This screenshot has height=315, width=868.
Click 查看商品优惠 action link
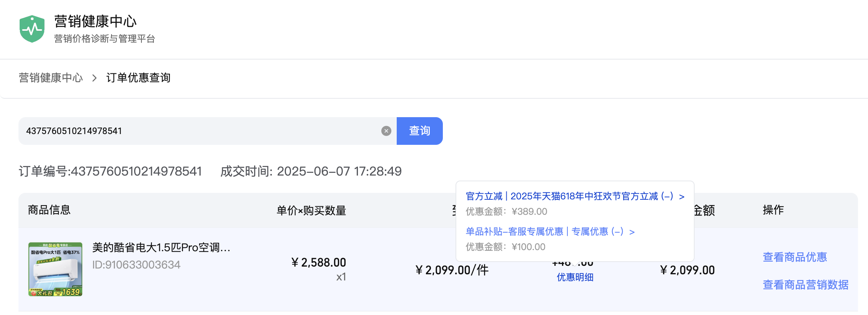795,257
